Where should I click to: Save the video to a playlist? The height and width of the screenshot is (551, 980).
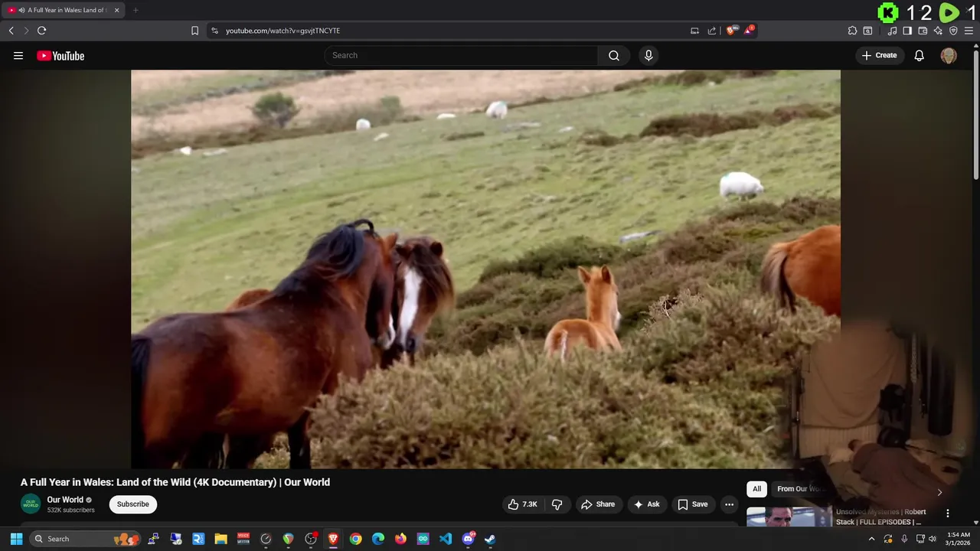coord(693,504)
